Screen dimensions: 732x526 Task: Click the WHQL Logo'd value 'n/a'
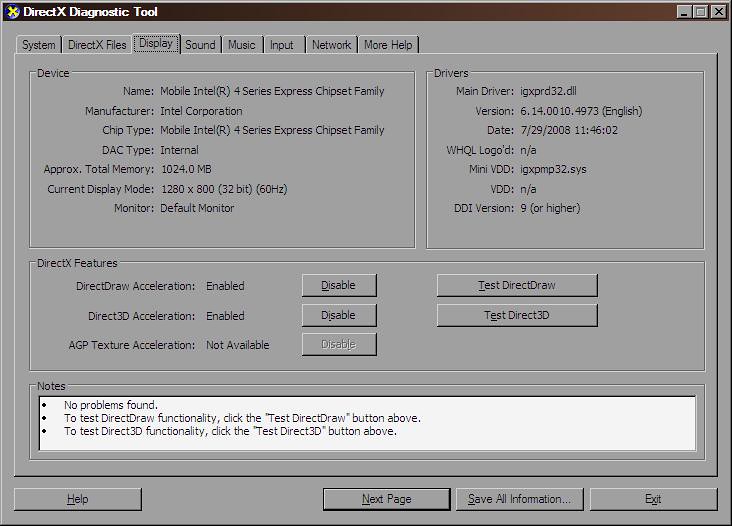[528, 150]
